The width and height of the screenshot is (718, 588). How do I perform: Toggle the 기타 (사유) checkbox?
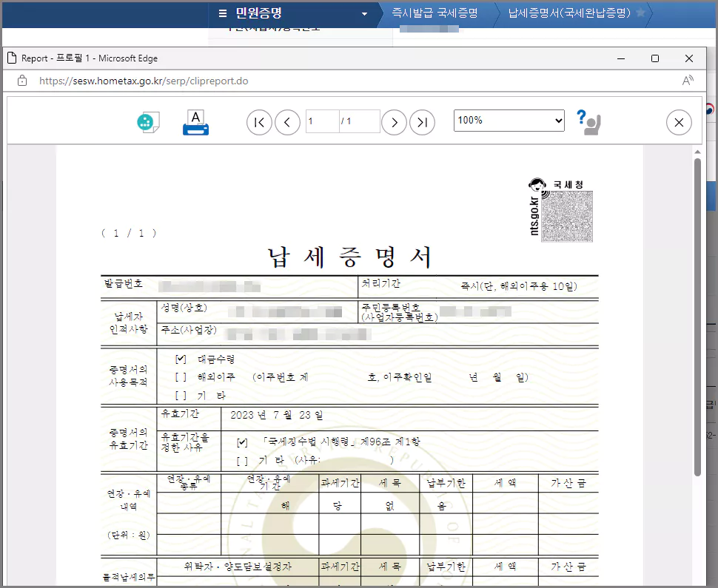pos(242,461)
